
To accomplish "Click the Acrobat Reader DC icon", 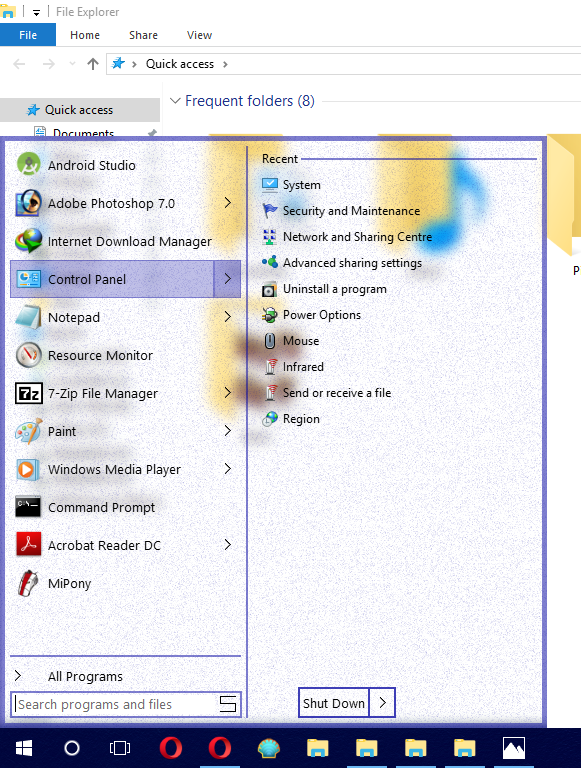I will coord(29,545).
